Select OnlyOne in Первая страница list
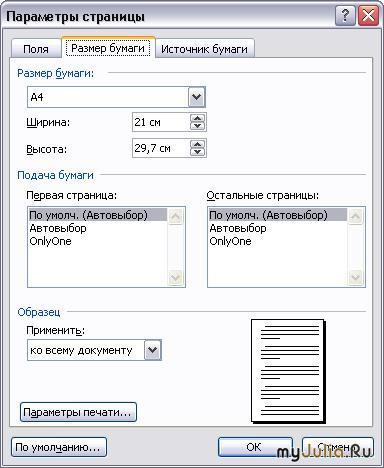Viewport: 384px width, 468px height. tap(50, 241)
